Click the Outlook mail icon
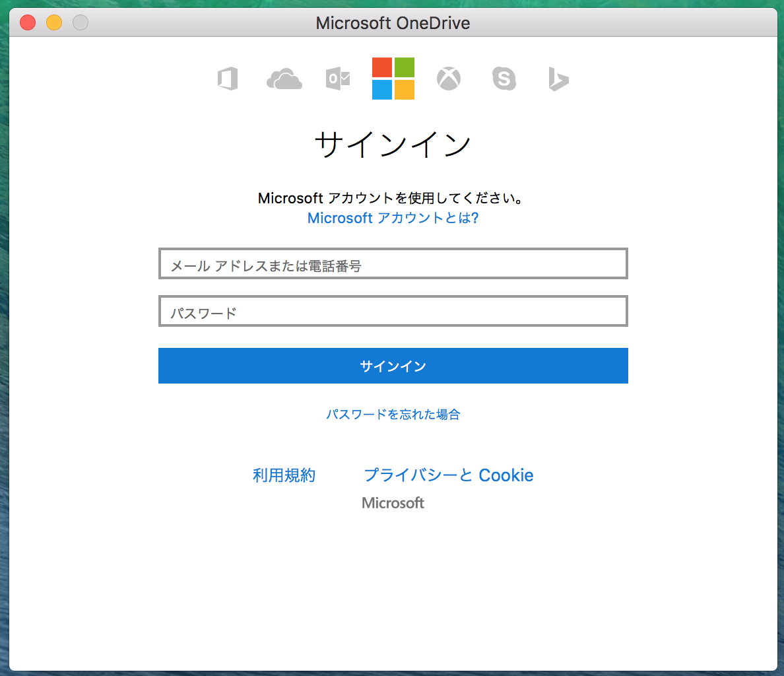The image size is (784, 676). click(338, 79)
